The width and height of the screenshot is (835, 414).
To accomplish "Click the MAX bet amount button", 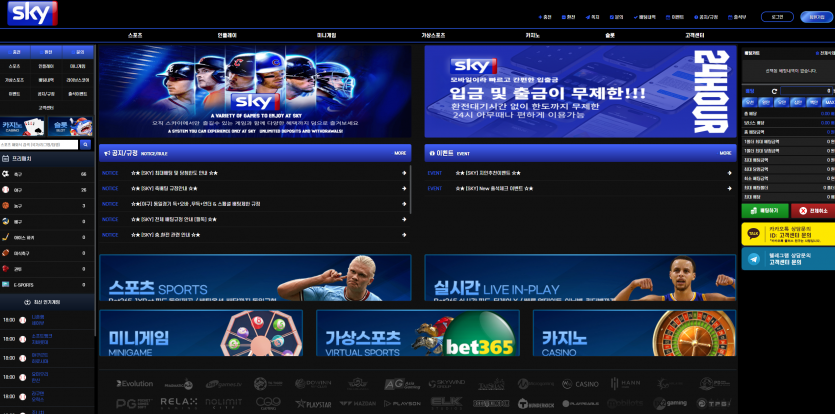I will [829, 102].
